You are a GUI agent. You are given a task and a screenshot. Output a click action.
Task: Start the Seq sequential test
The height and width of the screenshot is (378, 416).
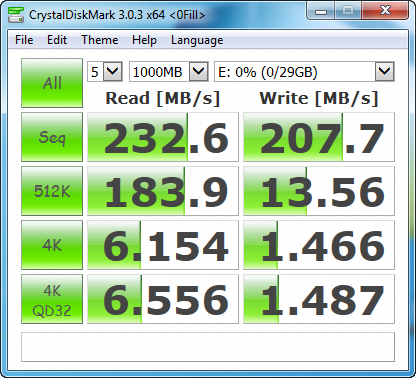[52, 137]
